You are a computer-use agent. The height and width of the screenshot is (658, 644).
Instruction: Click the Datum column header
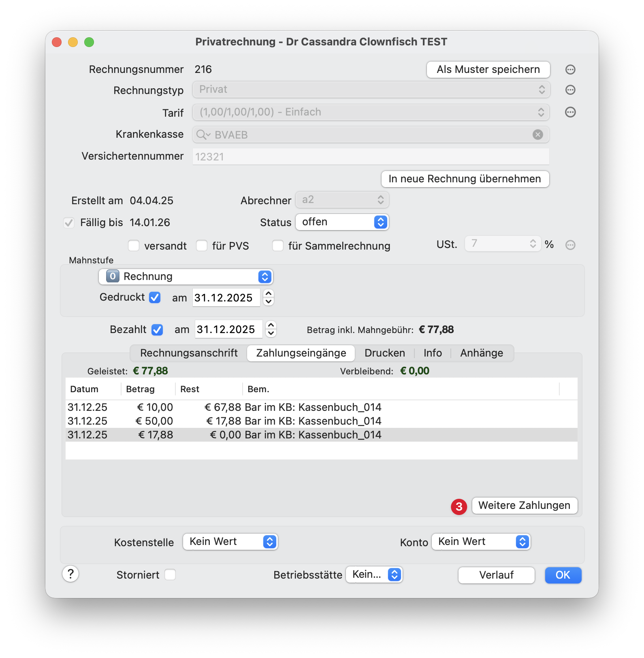coord(93,389)
